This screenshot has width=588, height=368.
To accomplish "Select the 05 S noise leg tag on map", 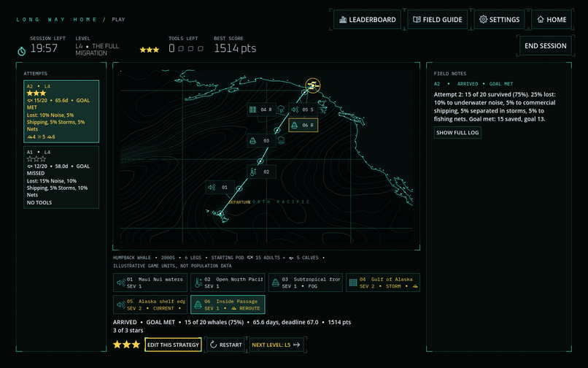I will pos(303,110).
